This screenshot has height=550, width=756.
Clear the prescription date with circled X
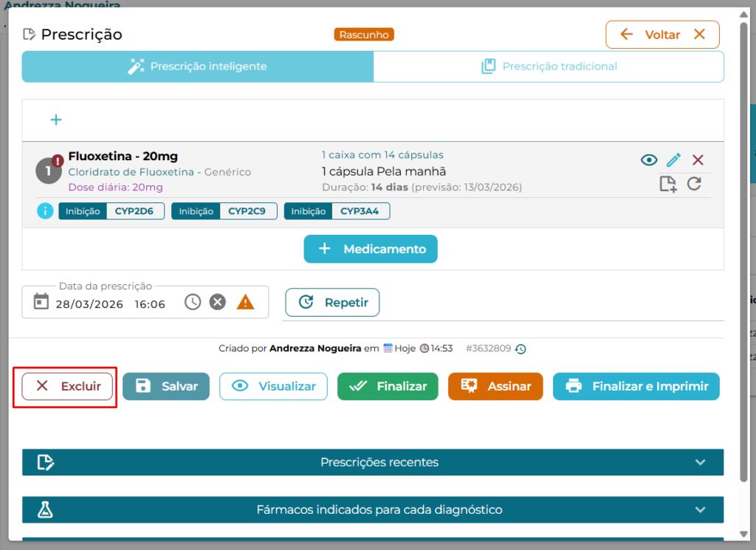click(218, 302)
